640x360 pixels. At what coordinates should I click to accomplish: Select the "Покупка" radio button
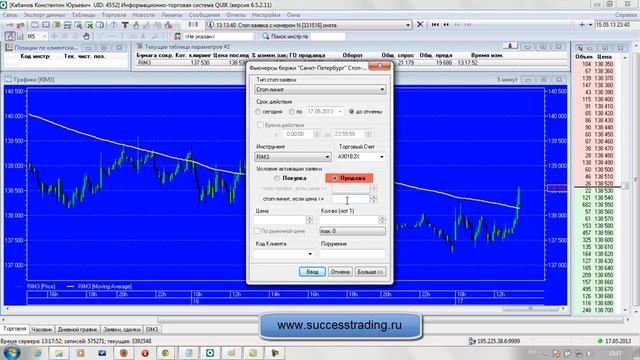[277, 178]
